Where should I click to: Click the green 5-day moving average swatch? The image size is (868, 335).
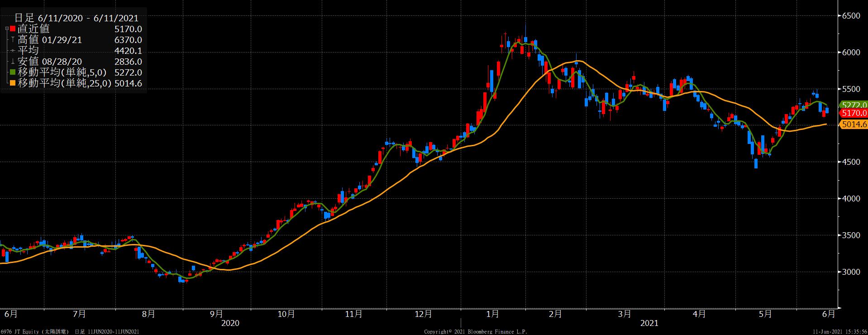click(13, 72)
